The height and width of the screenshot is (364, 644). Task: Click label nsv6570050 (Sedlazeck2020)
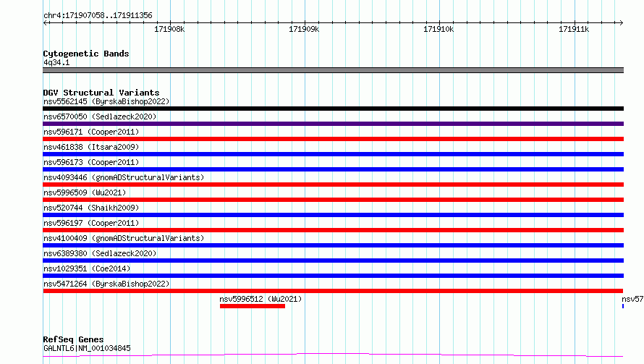pos(100,117)
